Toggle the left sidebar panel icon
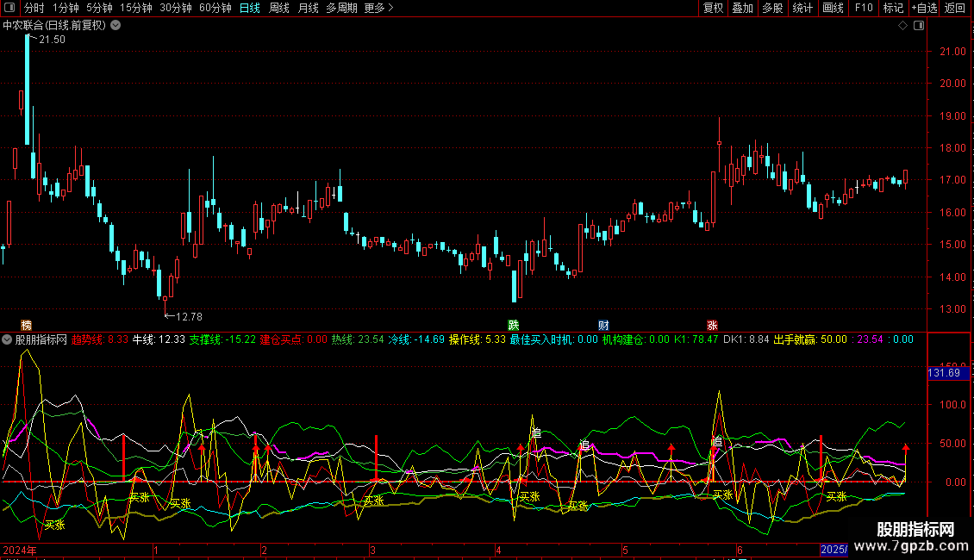The height and width of the screenshot is (560, 974). 9,9
